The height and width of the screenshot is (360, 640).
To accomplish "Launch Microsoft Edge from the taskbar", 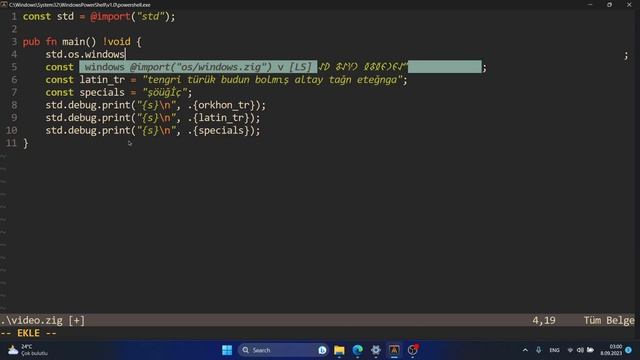I will click(358, 350).
